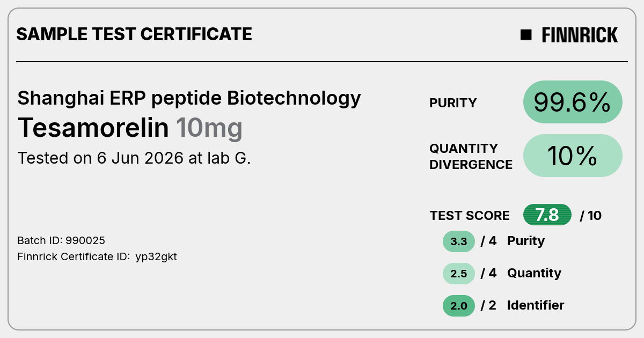Click the Quantity score row label

[x=534, y=273]
